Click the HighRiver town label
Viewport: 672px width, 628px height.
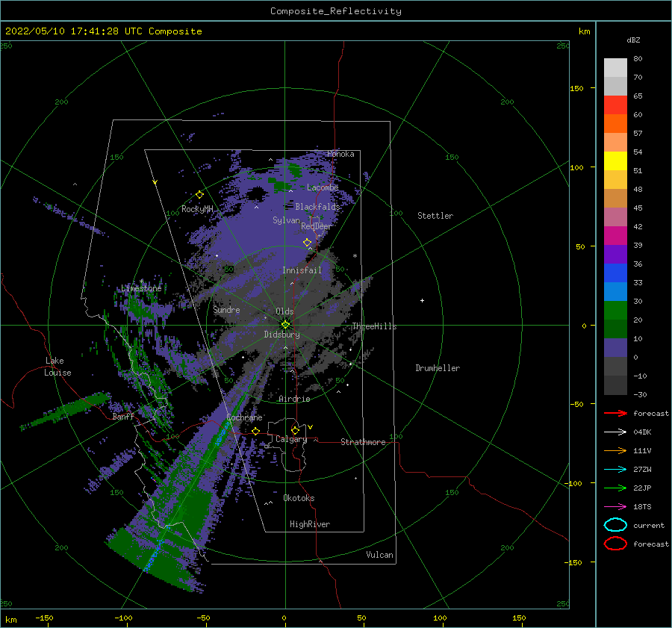(x=310, y=524)
